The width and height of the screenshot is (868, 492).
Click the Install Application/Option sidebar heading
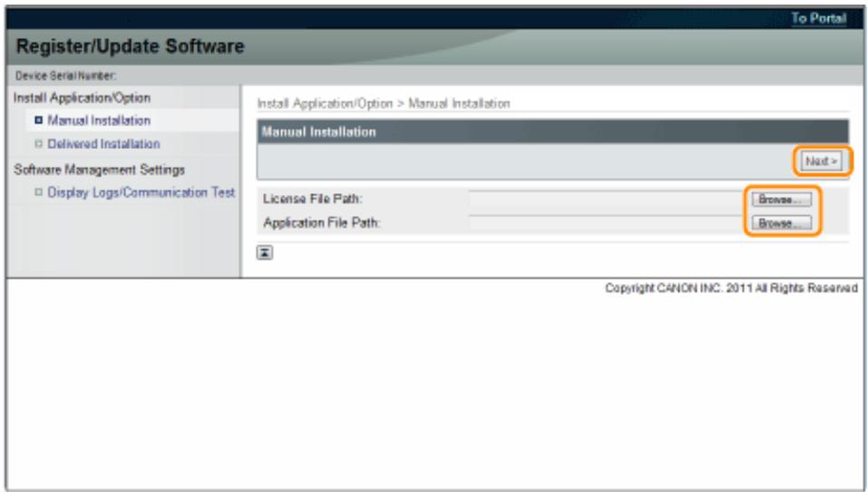pos(82,98)
